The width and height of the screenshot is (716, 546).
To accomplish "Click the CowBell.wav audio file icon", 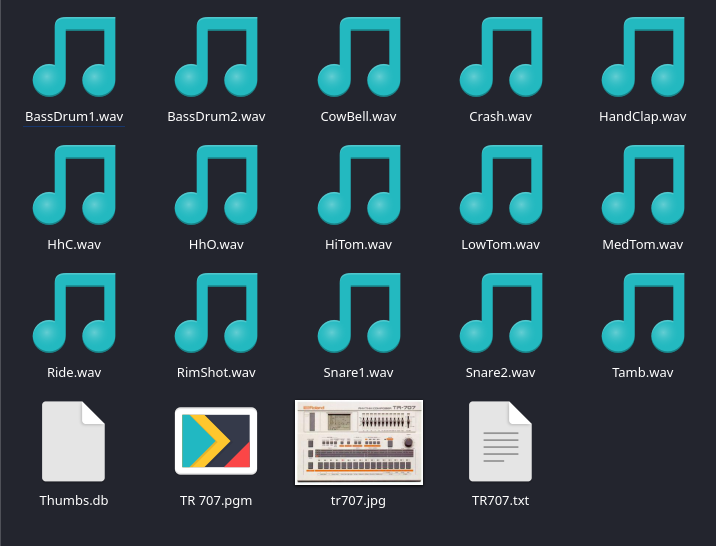I will pyautogui.click(x=359, y=57).
